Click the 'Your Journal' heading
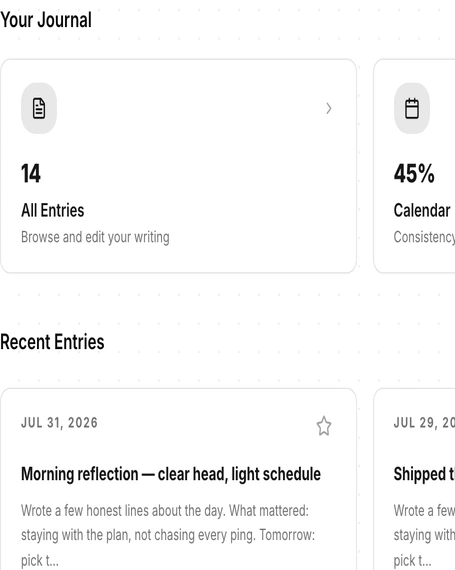Screen dimensions: 455x570 (x=46, y=20)
